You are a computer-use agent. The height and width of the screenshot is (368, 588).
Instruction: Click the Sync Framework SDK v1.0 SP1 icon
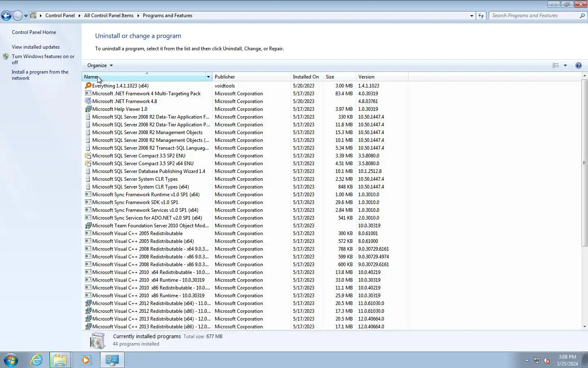pos(88,202)
